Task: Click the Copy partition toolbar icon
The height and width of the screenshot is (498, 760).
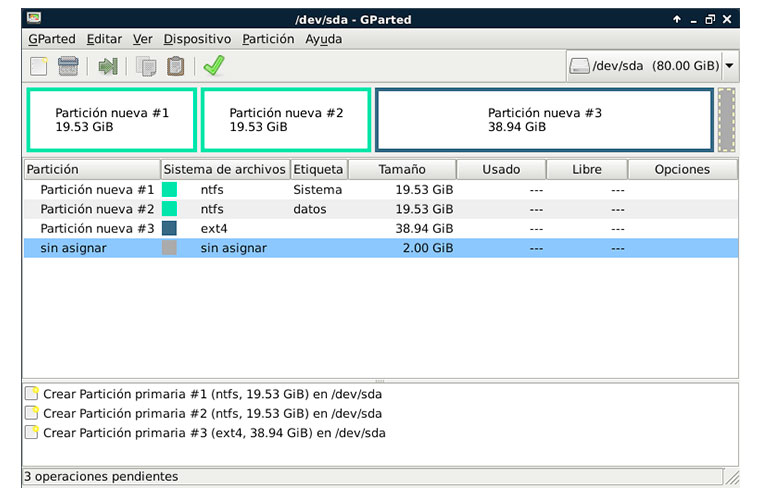Action: tap(146, 66)
